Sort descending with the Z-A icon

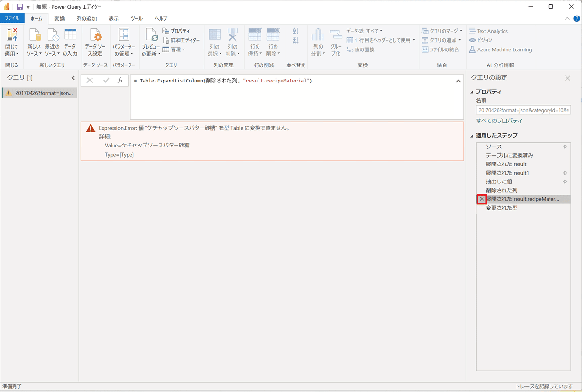[x=296, y=40]
